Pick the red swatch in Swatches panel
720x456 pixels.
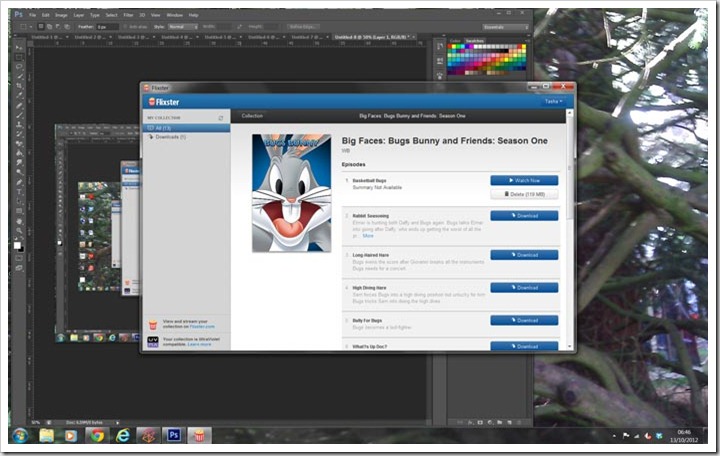pos(450,46)
